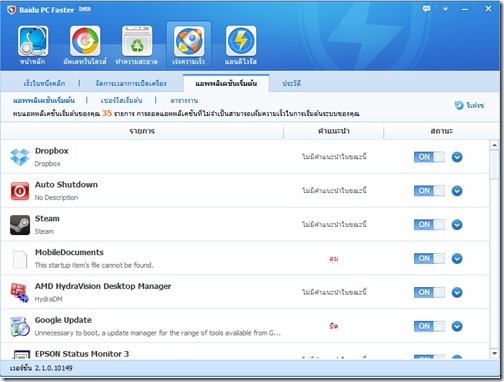
Task: Select the scheduled tasks sub-tab link
Action: [184, 100]
